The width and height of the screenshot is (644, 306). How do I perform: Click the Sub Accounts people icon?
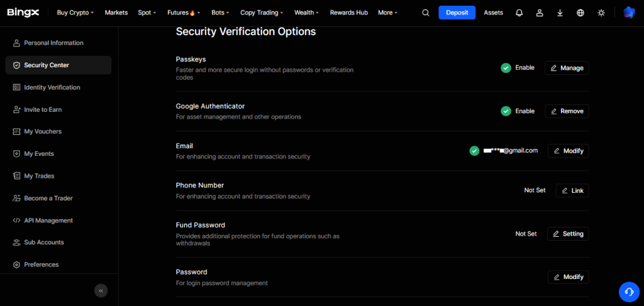click(16, 243)
